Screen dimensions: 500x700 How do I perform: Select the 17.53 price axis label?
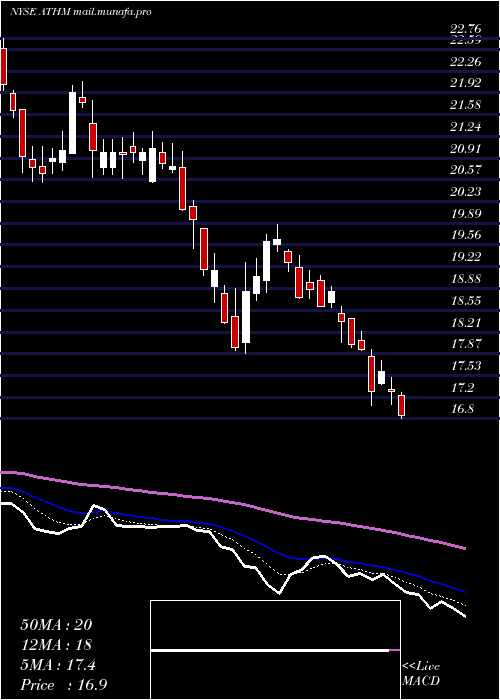coord(466,366)
